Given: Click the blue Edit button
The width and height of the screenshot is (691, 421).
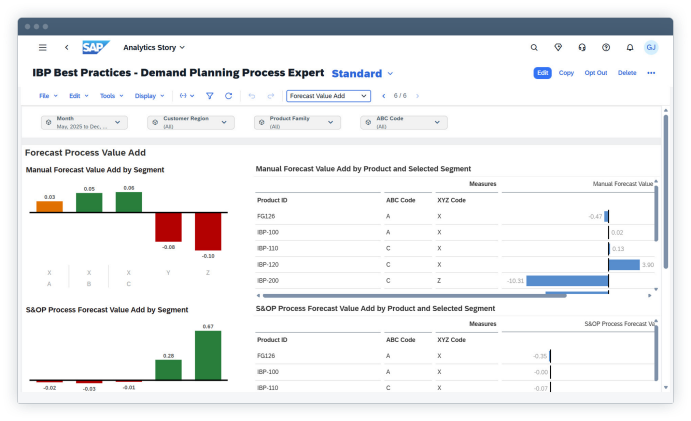Looking at the screenshot, I should (x=542, y=73).
